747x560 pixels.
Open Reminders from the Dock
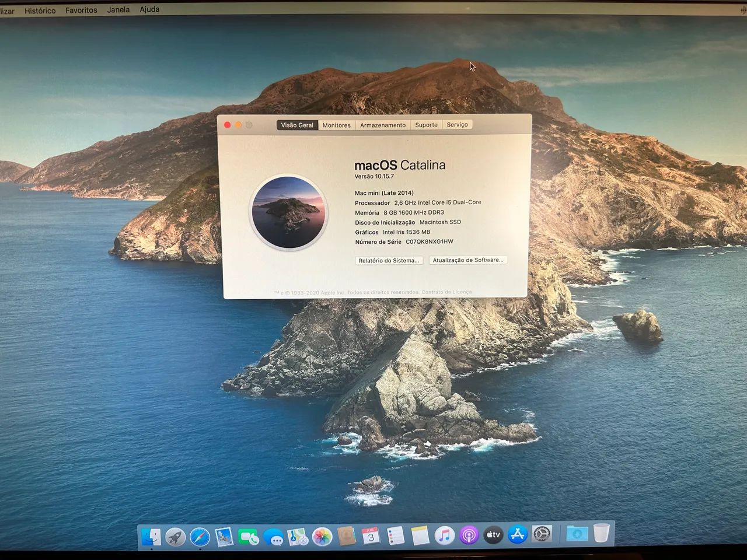pos(396,535)
